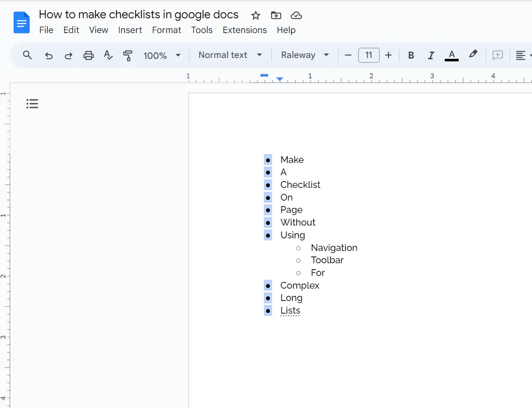Redo the last change
Image resolution: width=532 pixels, height=408 pixels.
coord(68,55)
